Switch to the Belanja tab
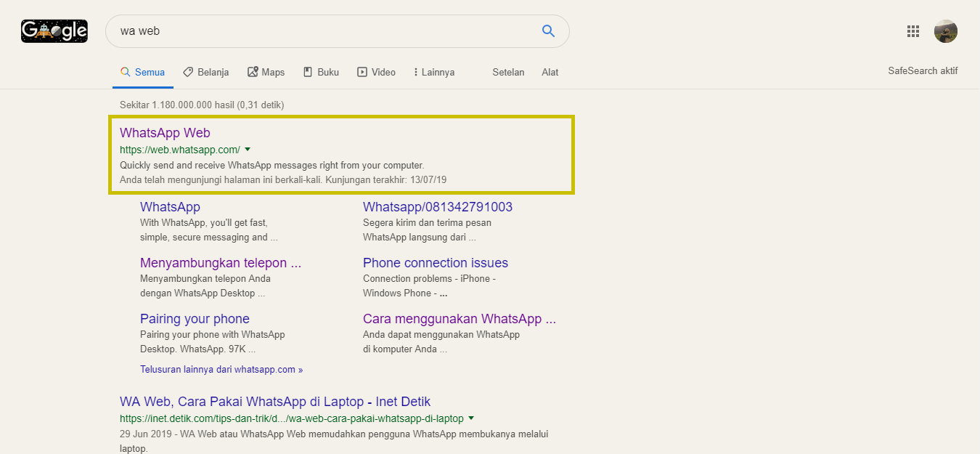Screen dimensions: 980x454 206,72
